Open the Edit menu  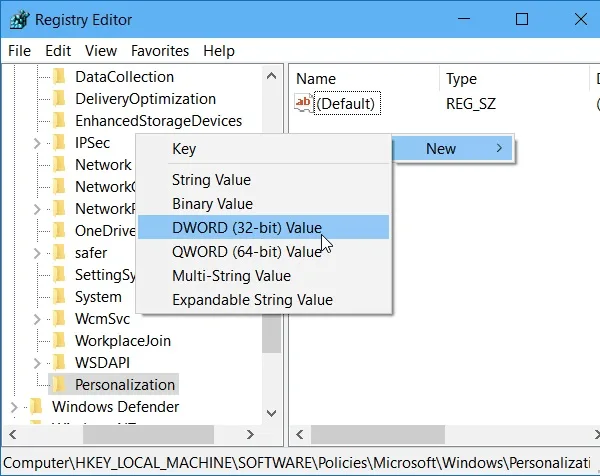(58, 51)
